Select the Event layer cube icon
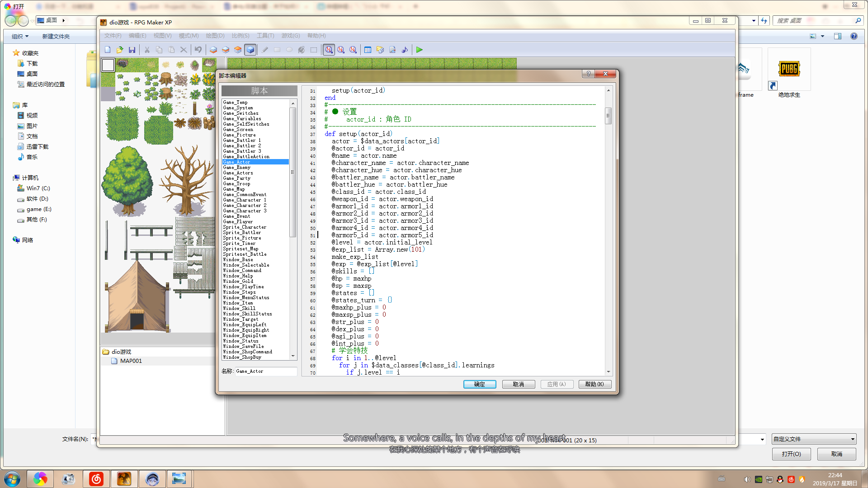The width and height of the screenshot is (868, 488). pos(250,50)
